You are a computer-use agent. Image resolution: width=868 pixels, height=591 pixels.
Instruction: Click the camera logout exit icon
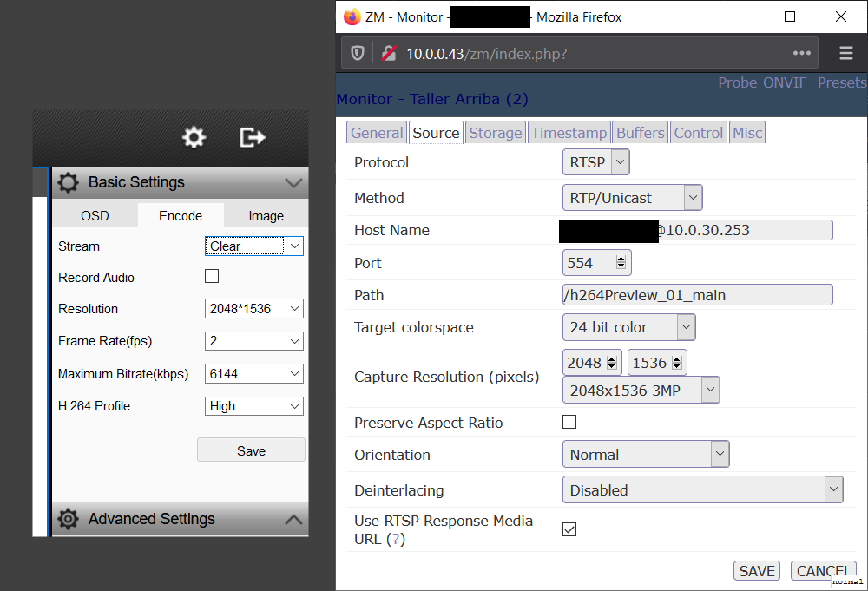[x=253, y=137]
